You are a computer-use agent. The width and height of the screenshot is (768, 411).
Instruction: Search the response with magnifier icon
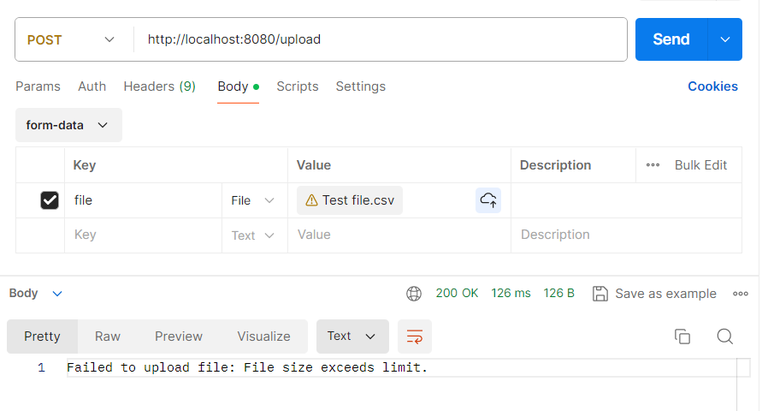click(x=725, y=336)
